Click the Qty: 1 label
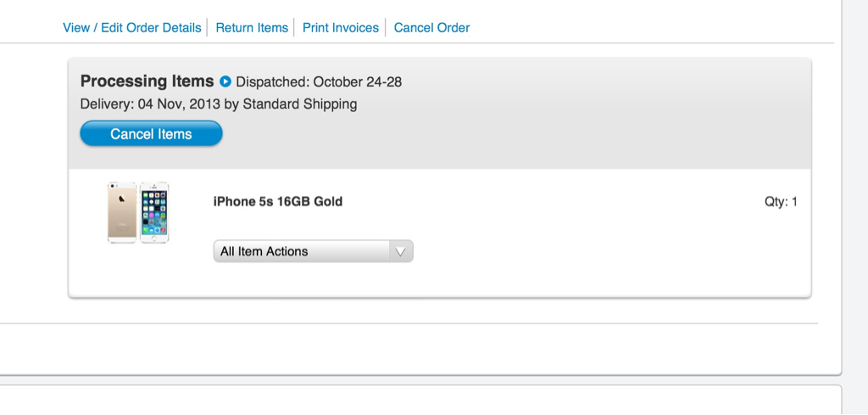 (x=781, y=202)
